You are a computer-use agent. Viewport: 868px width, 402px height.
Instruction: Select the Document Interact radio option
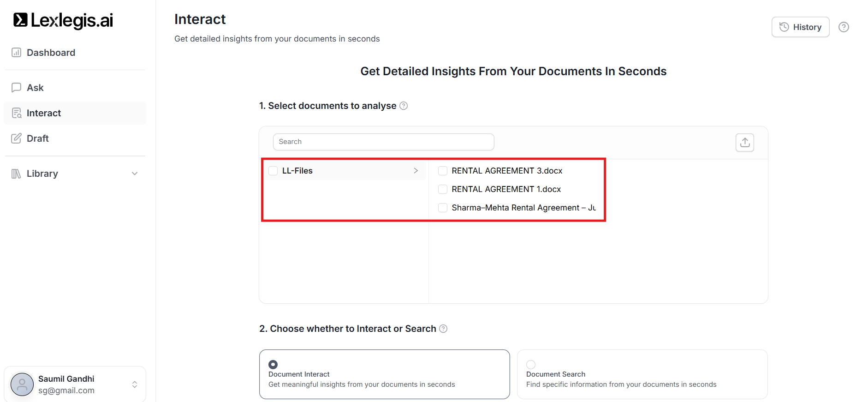(273, 365)
